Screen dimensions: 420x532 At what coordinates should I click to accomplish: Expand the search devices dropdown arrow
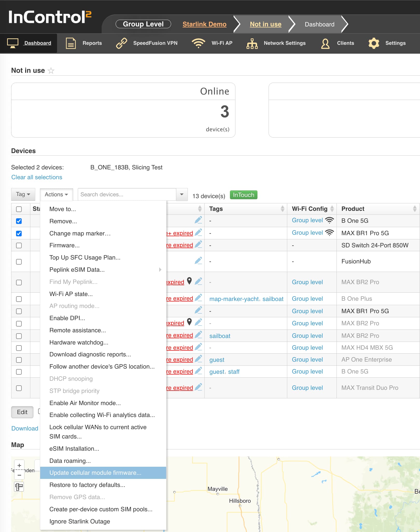point(182,194)
